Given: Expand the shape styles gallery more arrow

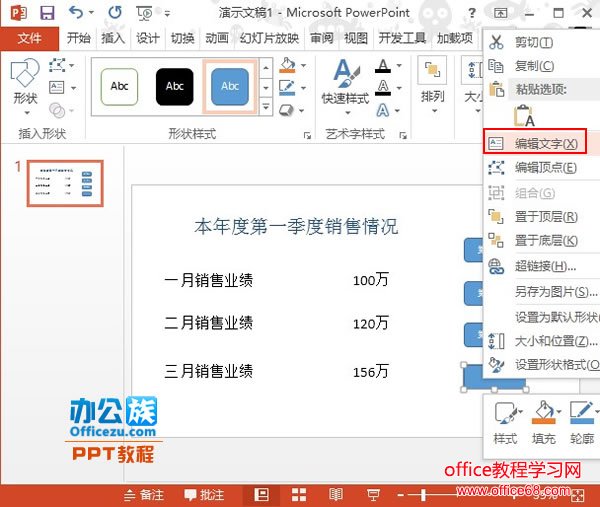Looking at the screenshot, I should click(266, 107).
